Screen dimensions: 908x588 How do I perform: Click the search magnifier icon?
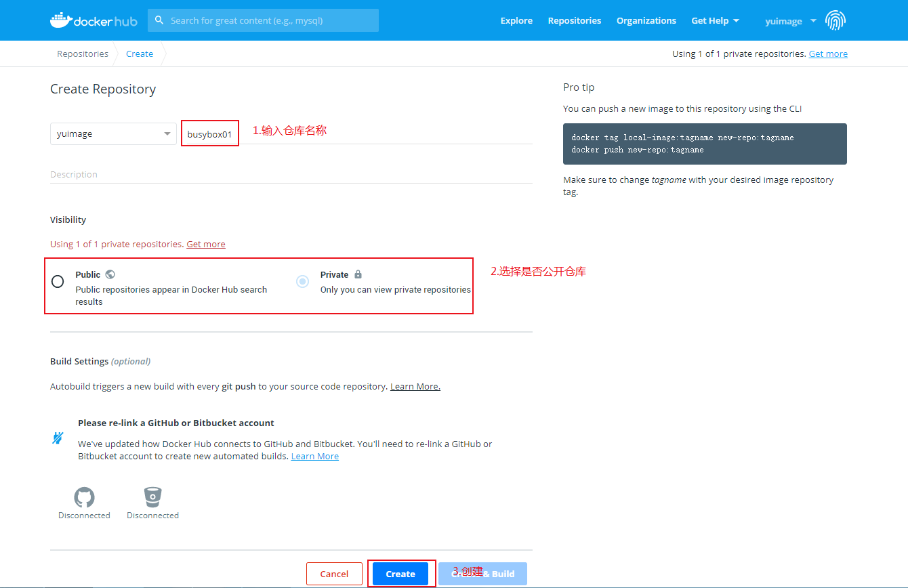[159, 20]
